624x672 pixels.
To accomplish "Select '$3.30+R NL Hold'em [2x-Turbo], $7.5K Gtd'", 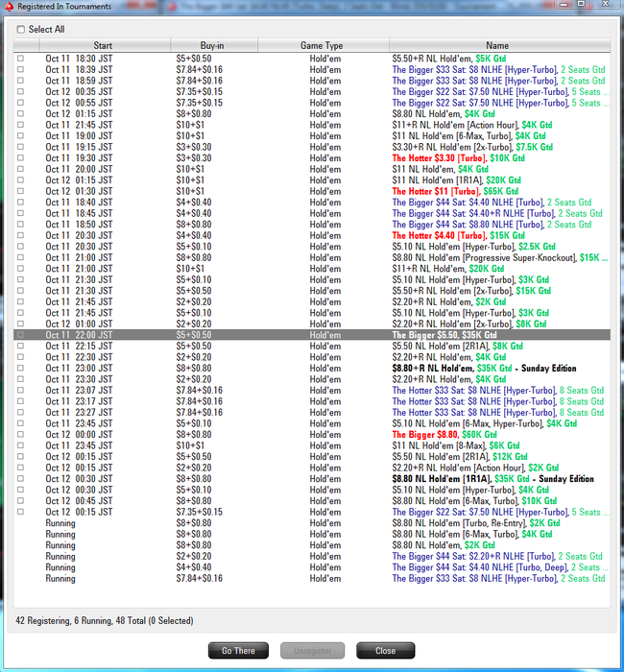I will [x=312, y=147].
